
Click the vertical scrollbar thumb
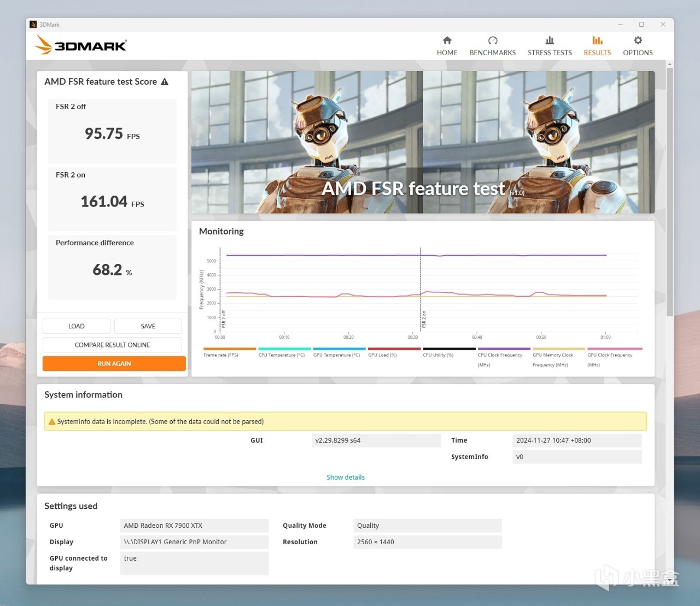pos(669,192)
